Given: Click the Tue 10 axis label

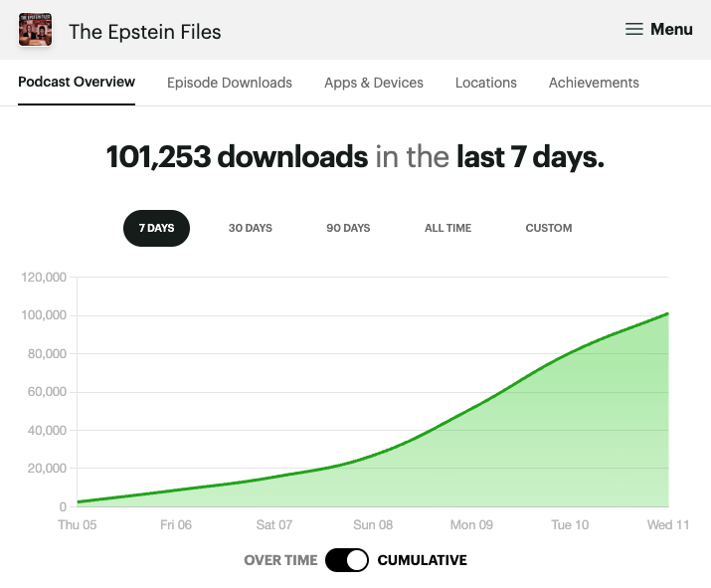Looking at the screenshot, I should (570, 525).
